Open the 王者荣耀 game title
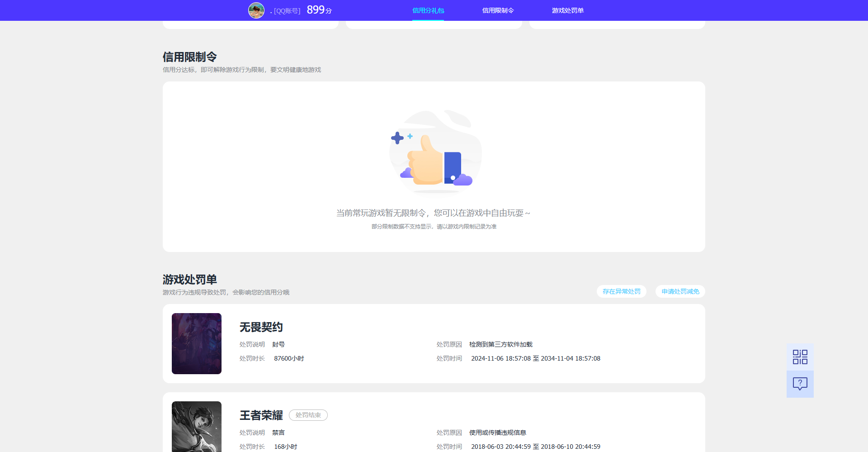Image resolution: width=868 pixels, height=452 pixels. point(261,414)
